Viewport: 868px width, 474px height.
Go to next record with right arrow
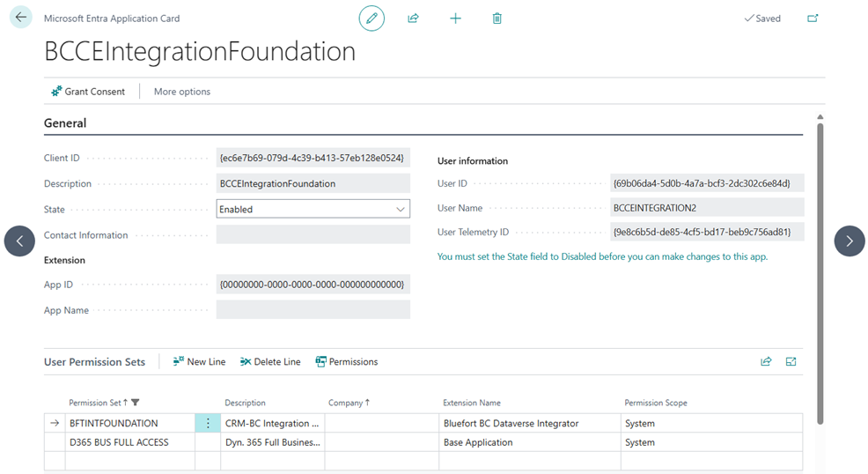tap(849, 241)
